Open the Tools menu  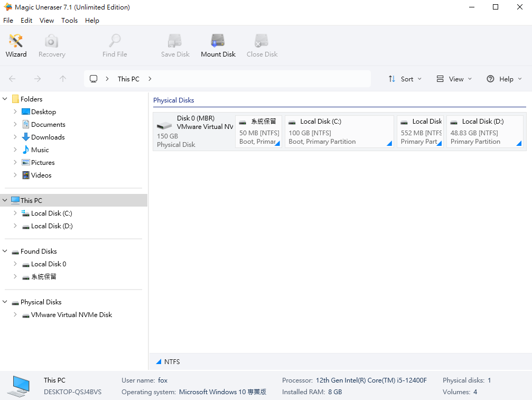pos(69,21)
